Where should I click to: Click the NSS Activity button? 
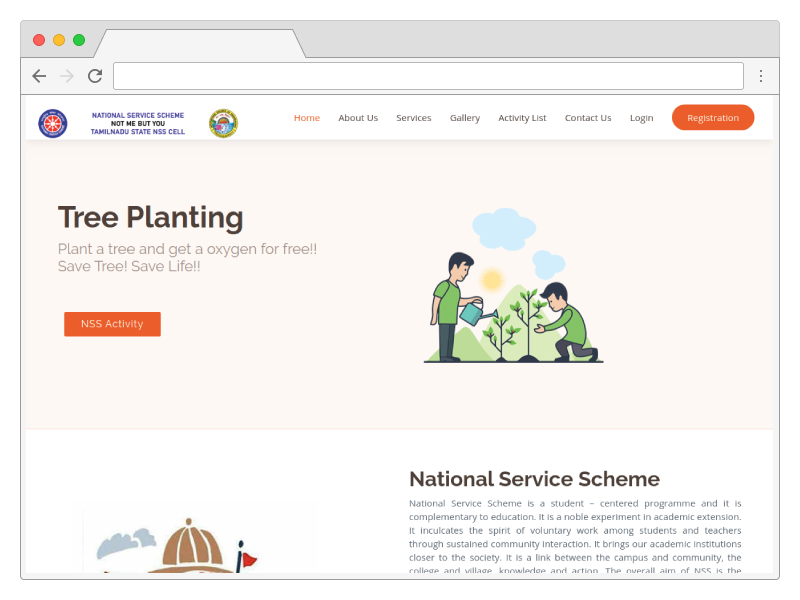click(x=112, y=324)
